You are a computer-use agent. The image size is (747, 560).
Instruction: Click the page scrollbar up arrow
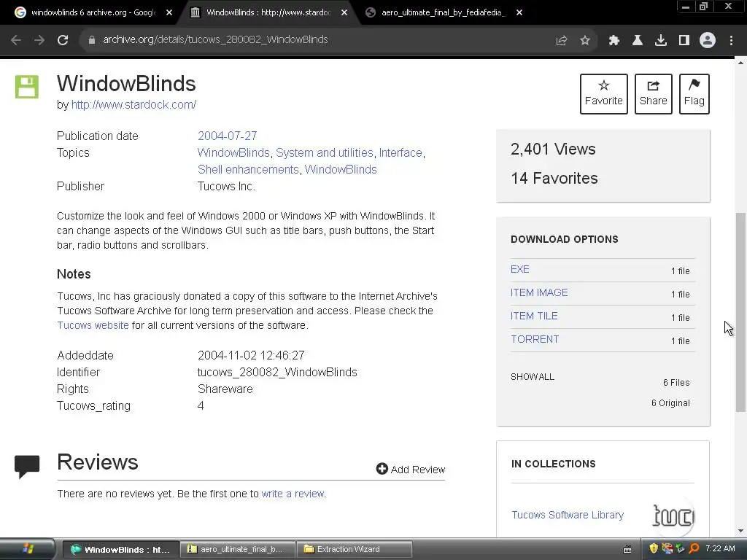click(740, 63)
